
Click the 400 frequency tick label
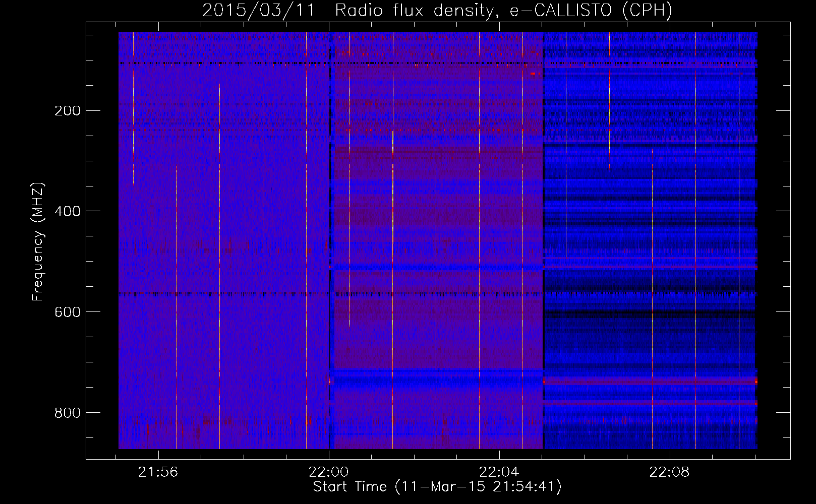[x=68, y=211]
